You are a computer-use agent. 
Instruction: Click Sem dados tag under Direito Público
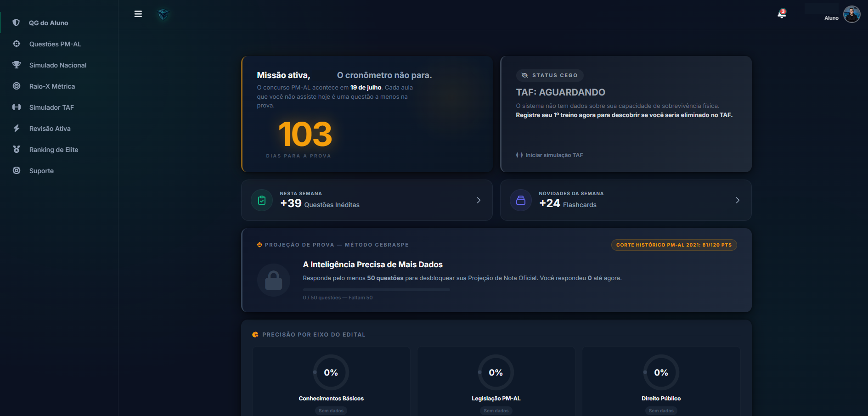coord(661,411)
